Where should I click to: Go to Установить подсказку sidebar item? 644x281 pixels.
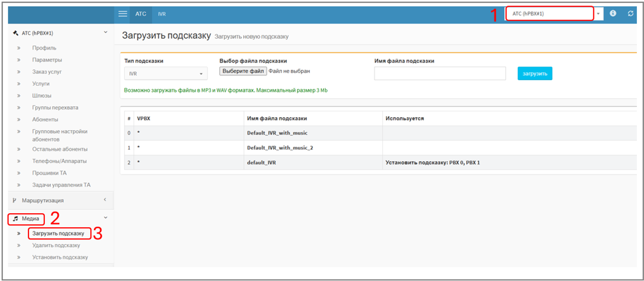coord(60,257)
